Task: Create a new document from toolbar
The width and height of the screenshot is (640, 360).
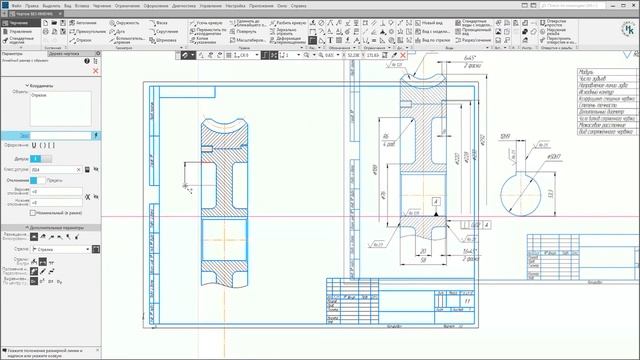Action: click(x=46, y=23)
